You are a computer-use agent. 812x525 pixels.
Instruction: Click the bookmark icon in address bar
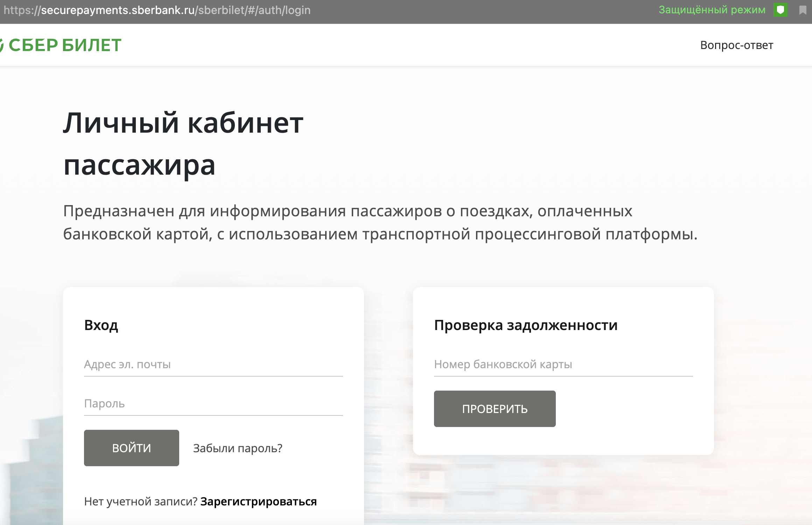[803, 10]
